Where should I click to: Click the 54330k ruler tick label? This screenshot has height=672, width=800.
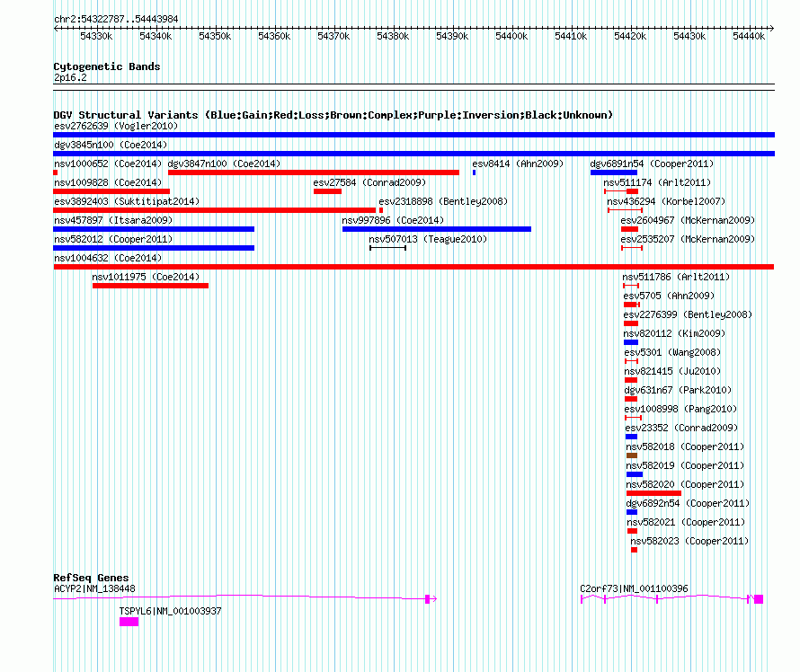96,36
